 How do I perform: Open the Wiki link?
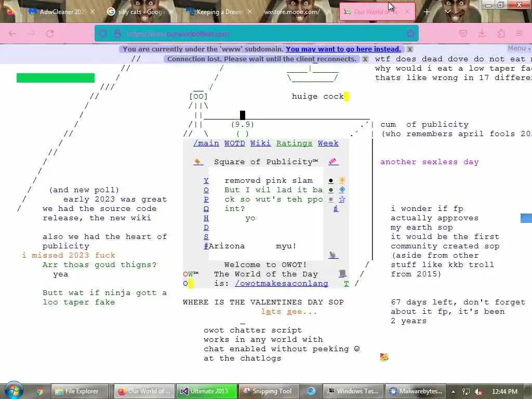pyautogui.click(x=261, y=143)
